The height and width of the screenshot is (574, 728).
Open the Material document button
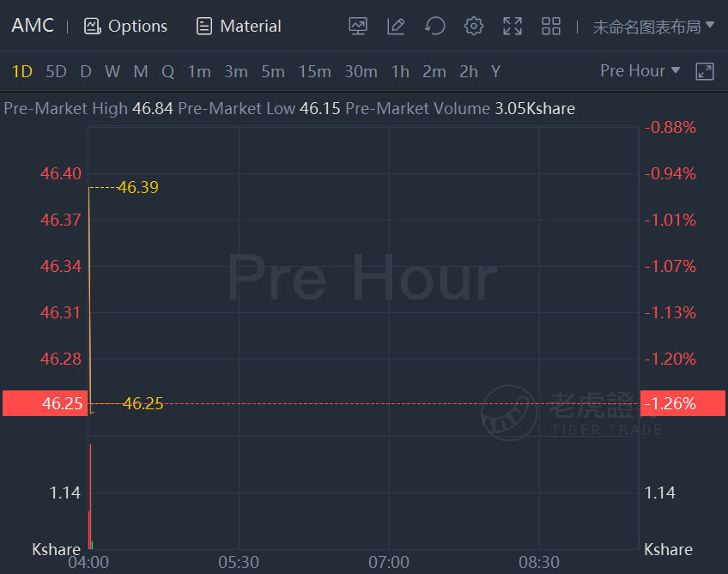[239, 26]
